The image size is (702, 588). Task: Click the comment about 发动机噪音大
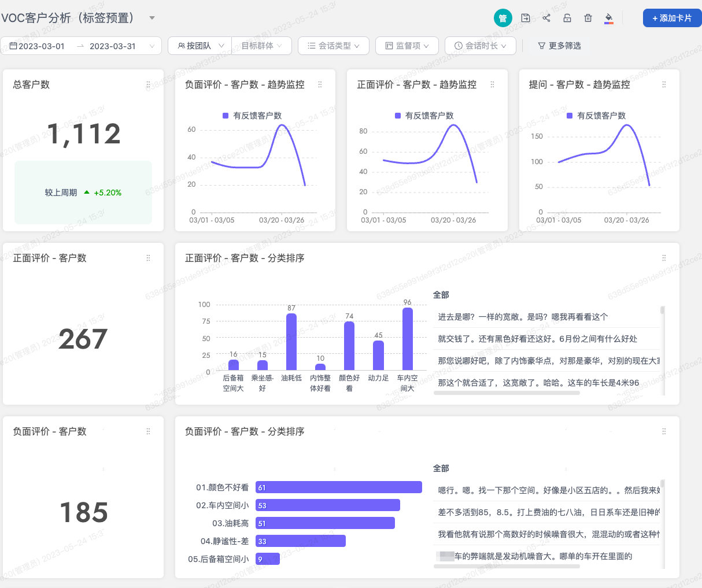(546, 556)
